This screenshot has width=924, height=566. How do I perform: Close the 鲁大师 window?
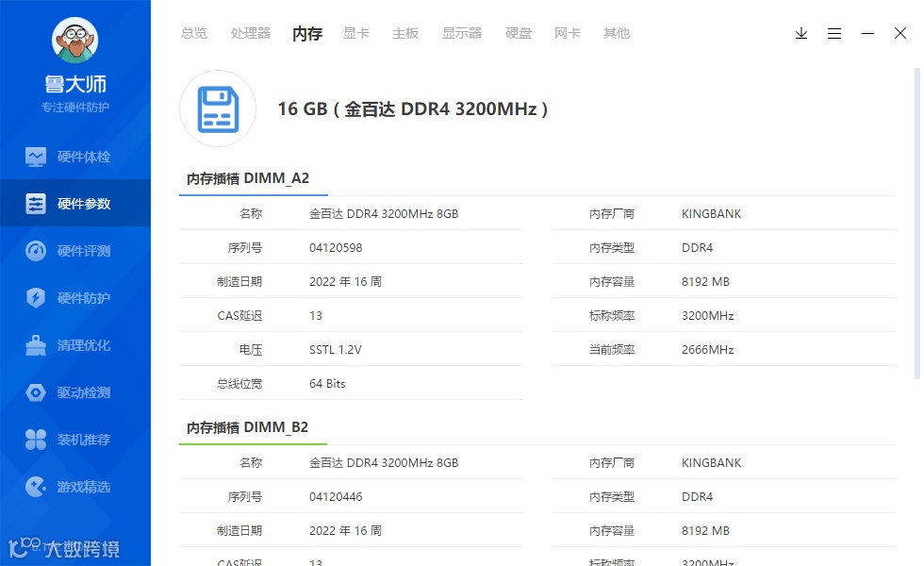click(899, 34)
